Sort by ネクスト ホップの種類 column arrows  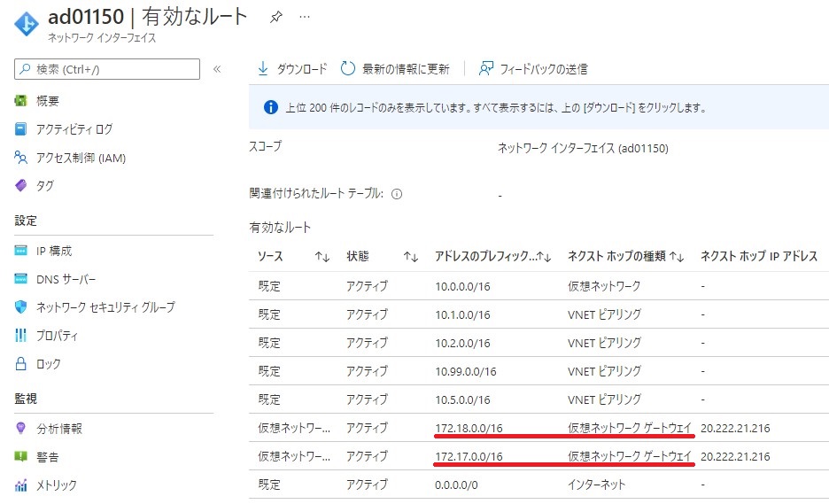point(677,257)
